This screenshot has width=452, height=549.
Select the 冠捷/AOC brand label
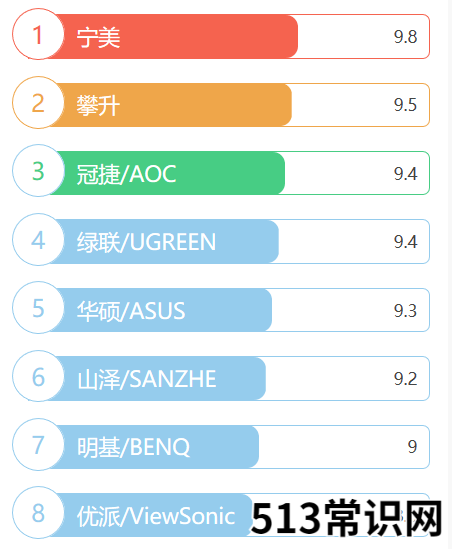coord(126,174)
